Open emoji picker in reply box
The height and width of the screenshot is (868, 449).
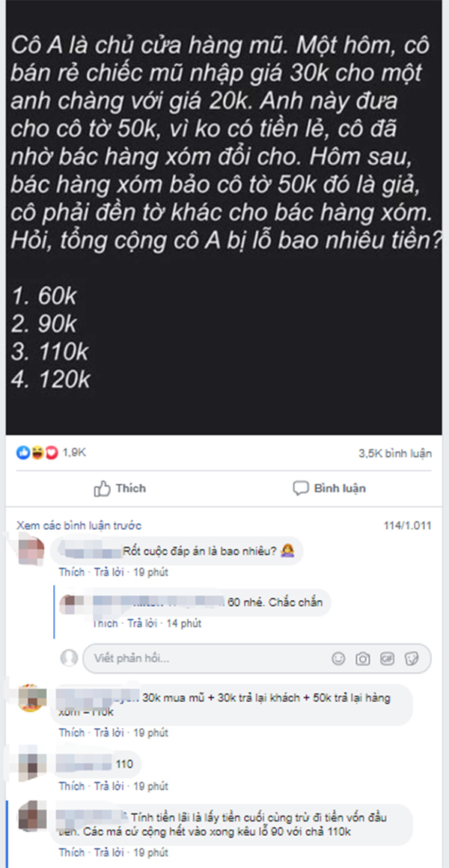[x=337, y=658]
